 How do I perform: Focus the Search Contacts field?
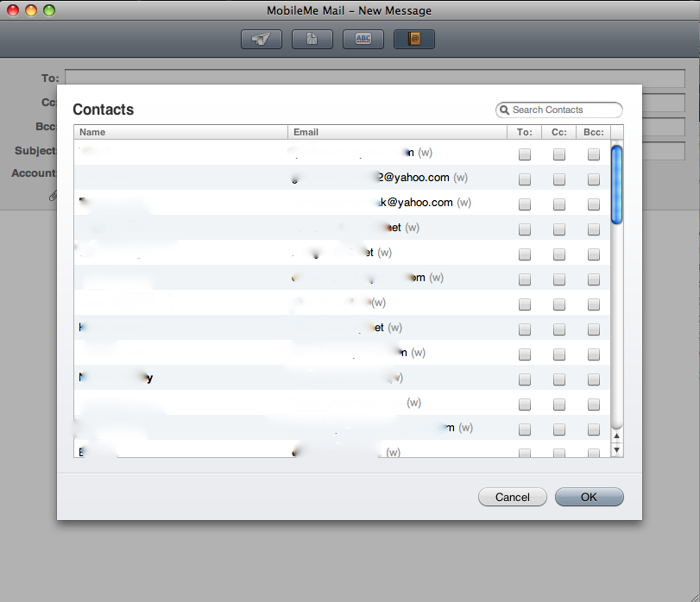(x=559, y=110)
